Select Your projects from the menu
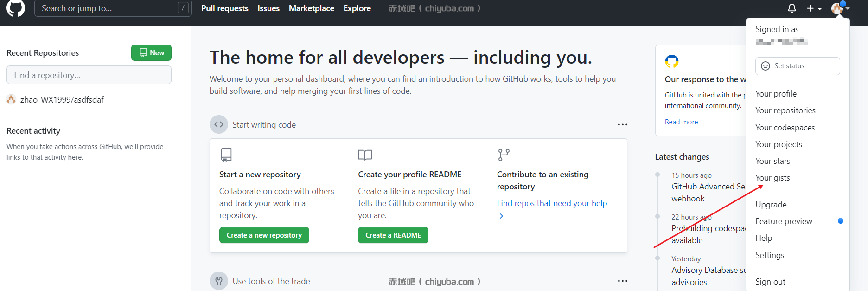This screenshot has height=291, width=868. pos(798,144)
